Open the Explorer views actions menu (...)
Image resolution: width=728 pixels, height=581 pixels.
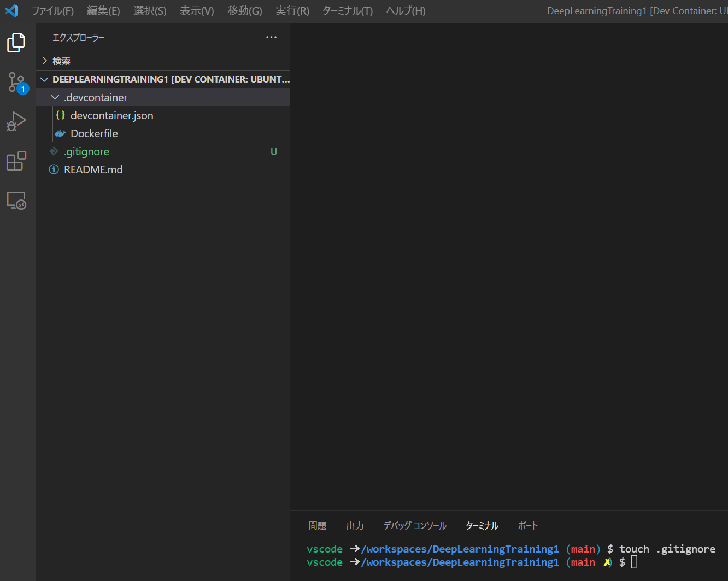[x=271, y=37]
